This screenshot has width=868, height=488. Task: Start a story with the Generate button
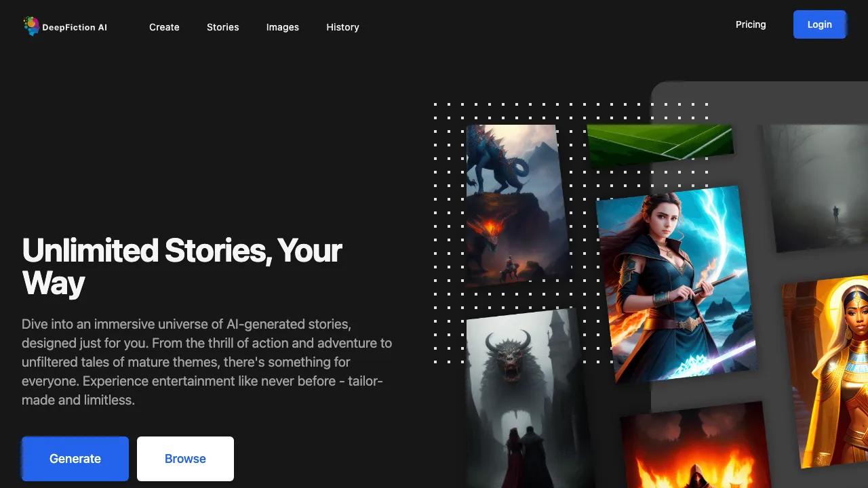coord(75,459)
